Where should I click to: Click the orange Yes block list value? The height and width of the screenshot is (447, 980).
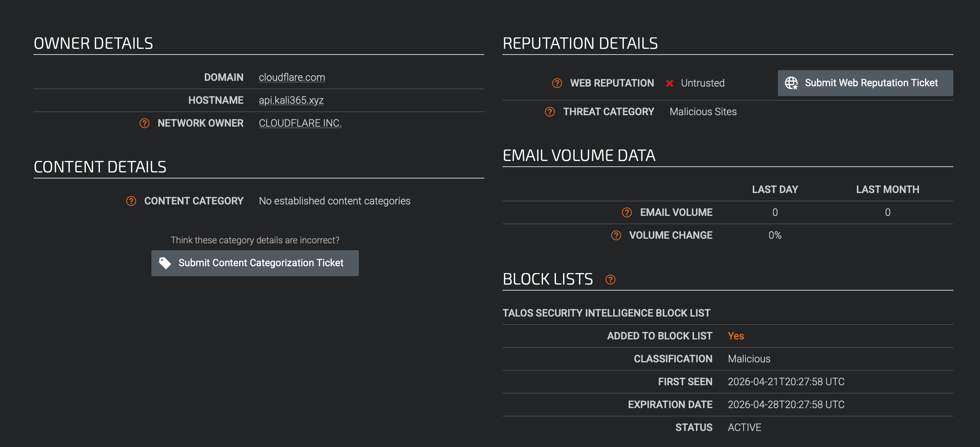(736, 336)
